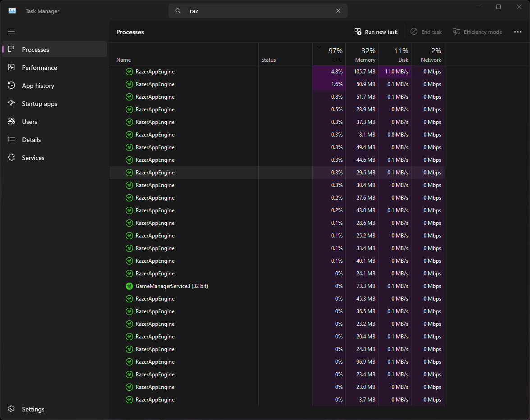The width and height of the screenshot is (530, 420).
Task: Click the 11.0 MB/s disk value
Action: tap(397, 72)
